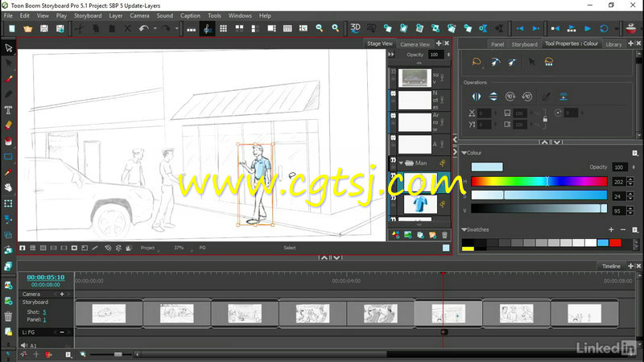Switch to the Storyboard tab
This screenshot has height=362, width=644.
(x=524, y=44)
